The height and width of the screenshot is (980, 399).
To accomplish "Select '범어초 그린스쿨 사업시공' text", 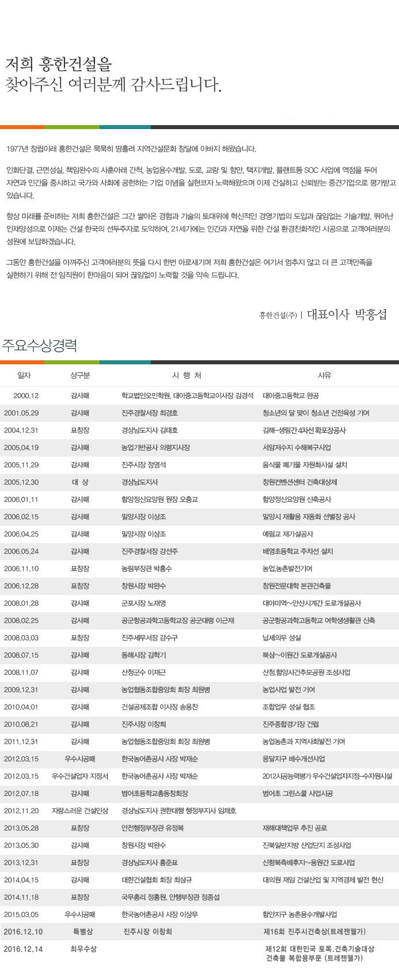I will [298, 793].
